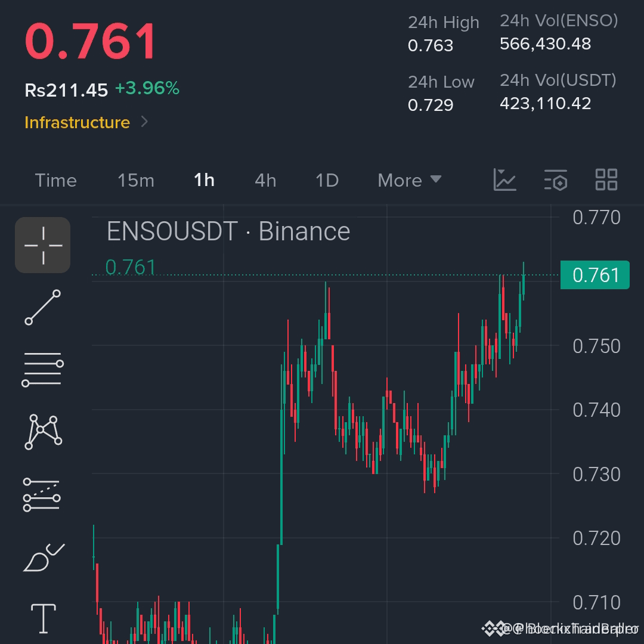Select the price range projection tool
644x644 pixels.
(x=42, y=494)
